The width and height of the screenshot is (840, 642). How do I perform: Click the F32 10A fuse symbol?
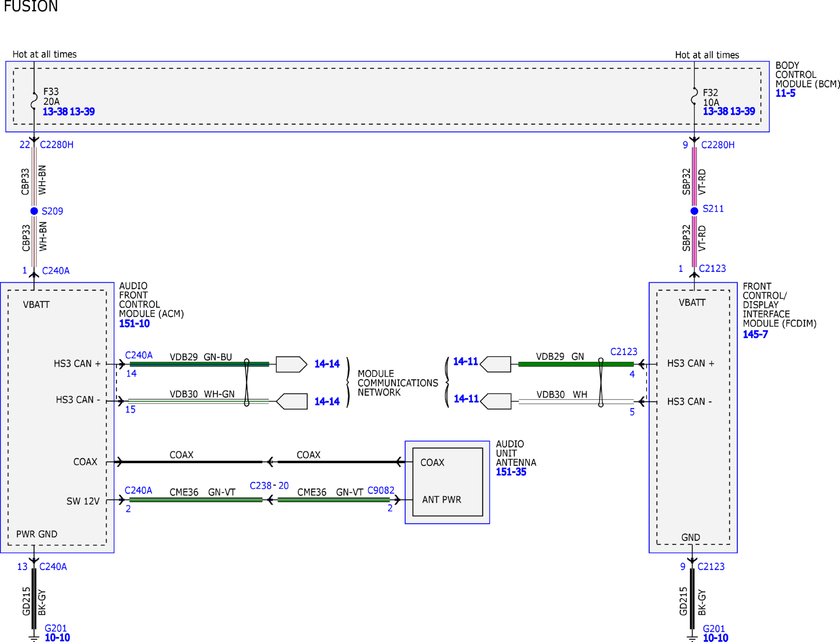[694, 96]
